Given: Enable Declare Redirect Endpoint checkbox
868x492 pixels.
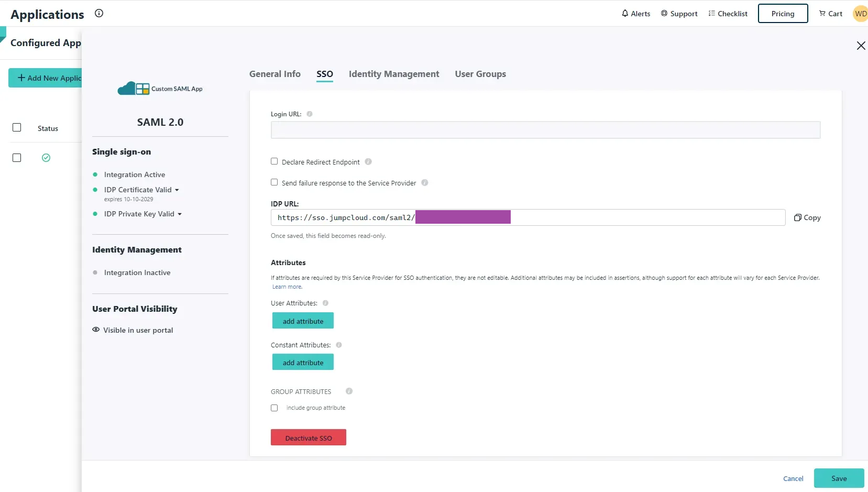Looking at the screenshot, I should tap(274, 161).
